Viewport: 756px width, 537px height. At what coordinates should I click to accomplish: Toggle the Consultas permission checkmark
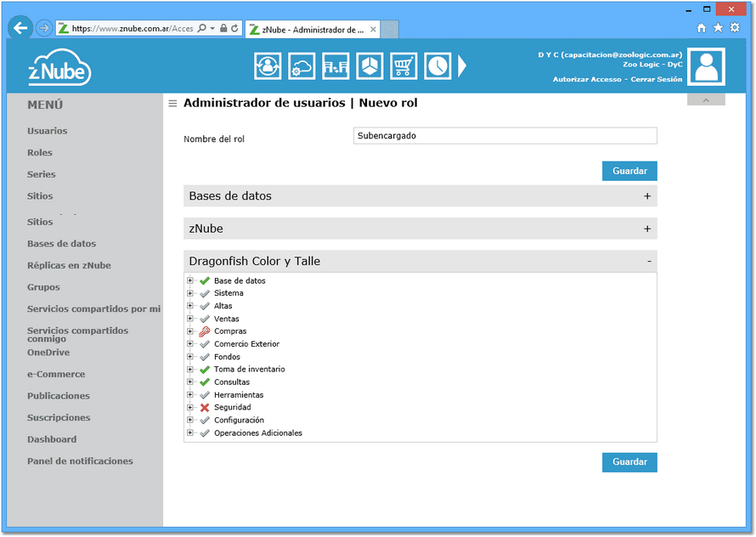click(x=205, y=382)
